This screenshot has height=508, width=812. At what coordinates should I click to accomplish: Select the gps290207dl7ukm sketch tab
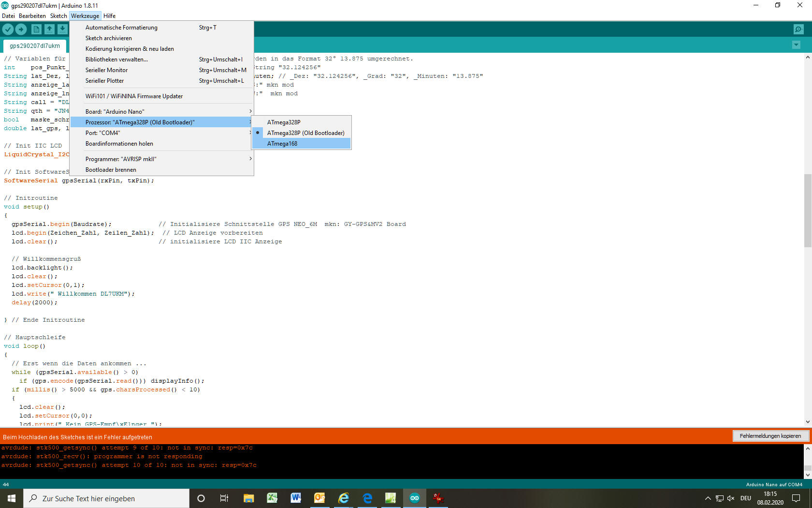35,46
